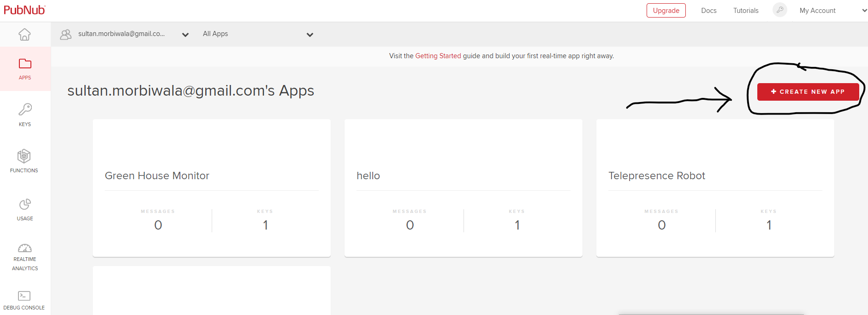Open the Green House Monitor app card
Screen dimensions: 868x315
point(212,188)
